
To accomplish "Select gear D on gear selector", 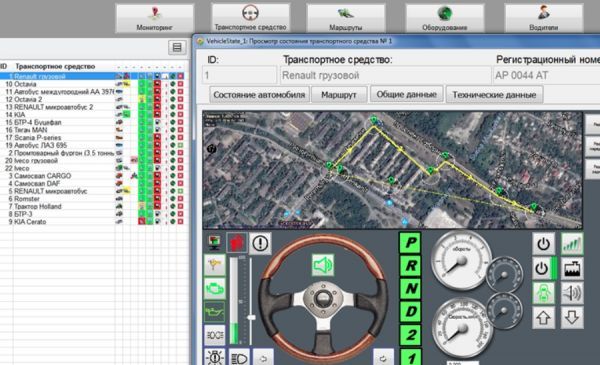I will pyautogui.click(x=410, y=311).
